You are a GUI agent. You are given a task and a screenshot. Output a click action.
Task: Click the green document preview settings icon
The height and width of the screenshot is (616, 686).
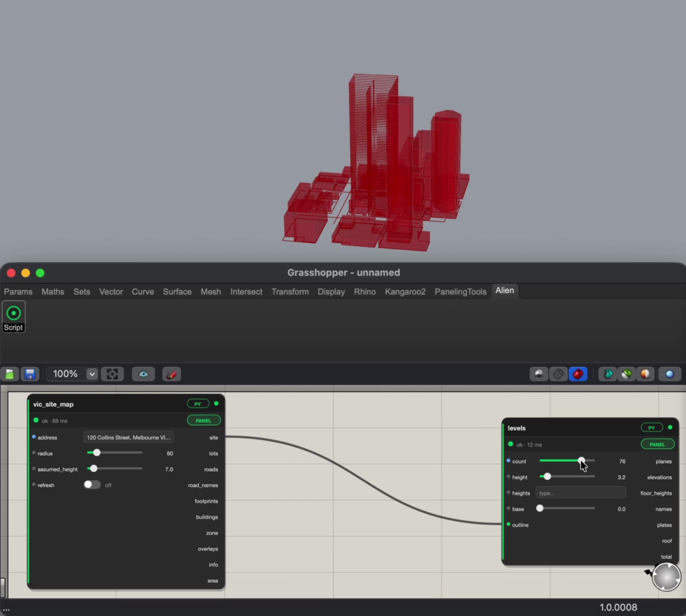click(626, 374)
